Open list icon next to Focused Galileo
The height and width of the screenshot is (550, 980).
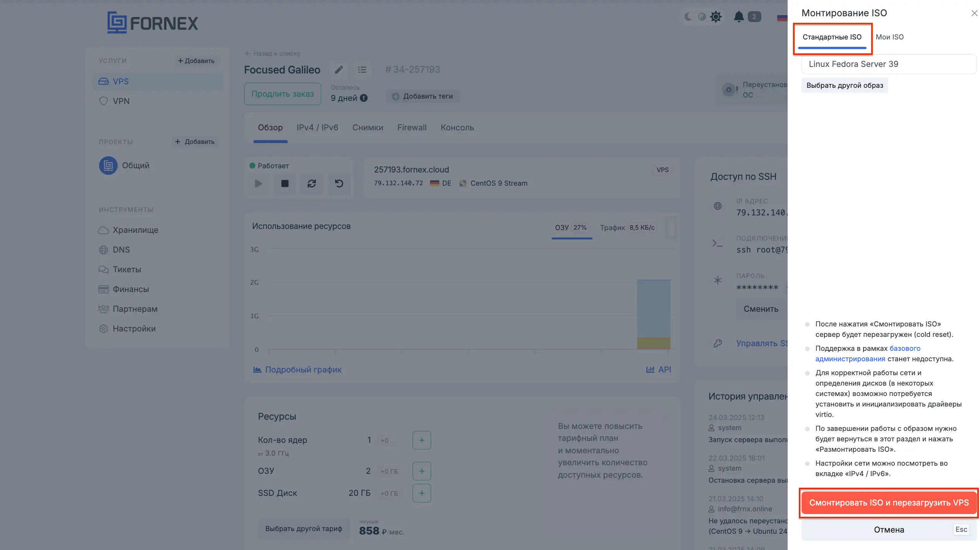[362, 70]
